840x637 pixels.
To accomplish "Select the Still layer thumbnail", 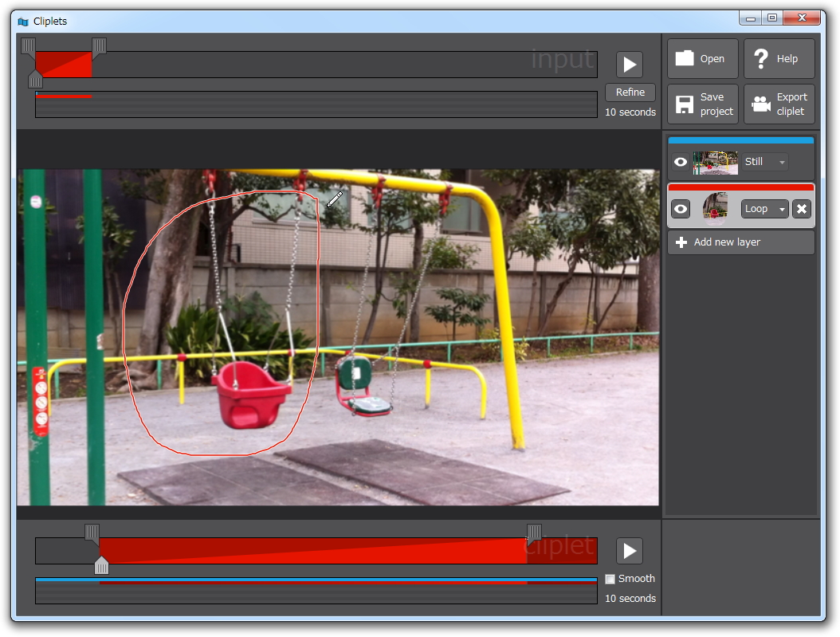I will coord(715,163).
